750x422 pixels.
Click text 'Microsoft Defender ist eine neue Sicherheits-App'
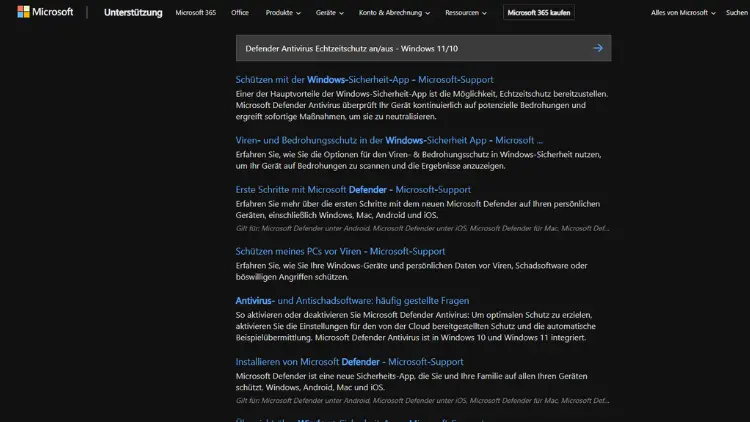tap(411, 382)
